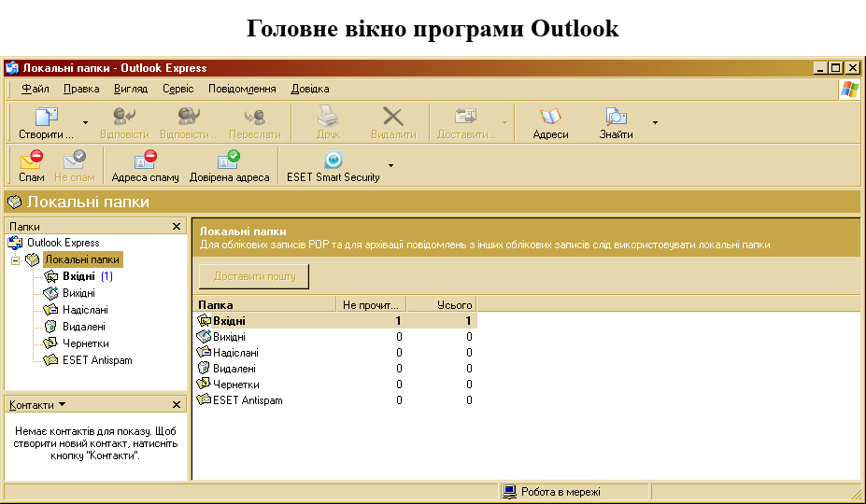Click the Чернетки folder icon in list
This screenshot has width=866, height=504.
click(204, 383)
